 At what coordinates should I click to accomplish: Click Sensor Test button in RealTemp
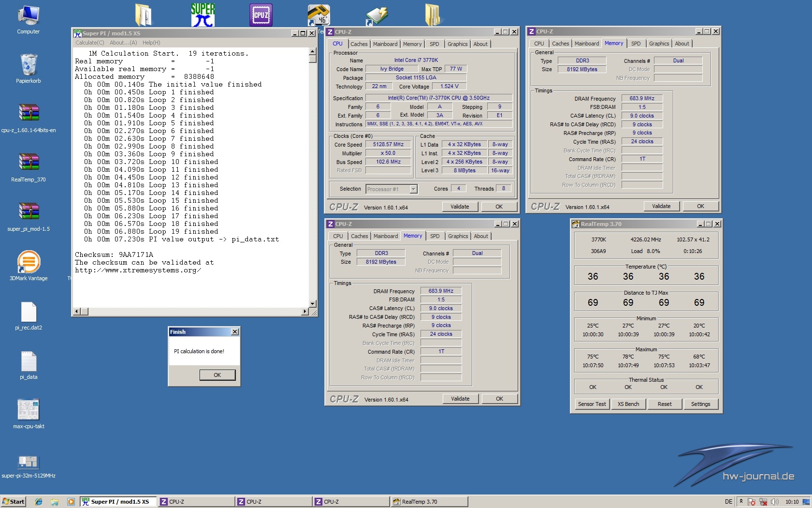coord(592,404)
